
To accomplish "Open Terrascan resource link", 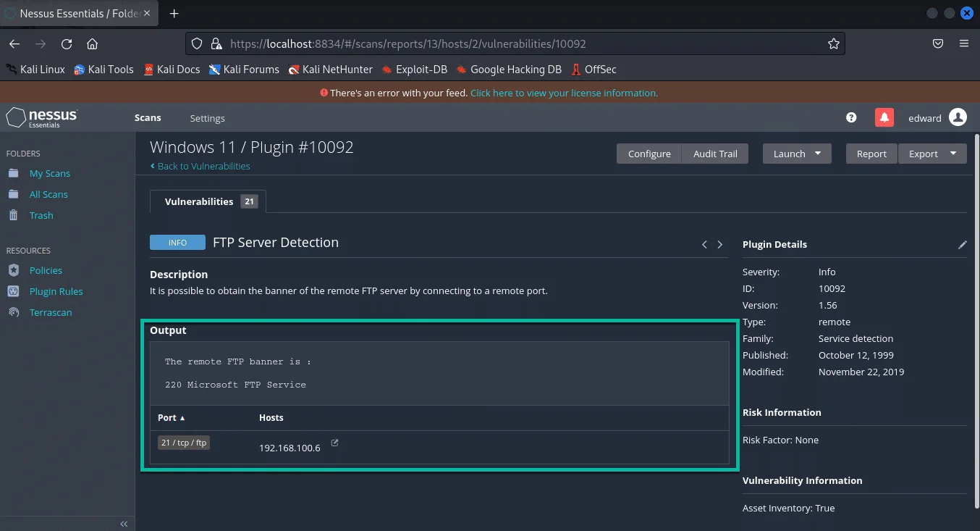I will [x=51, y=312].
